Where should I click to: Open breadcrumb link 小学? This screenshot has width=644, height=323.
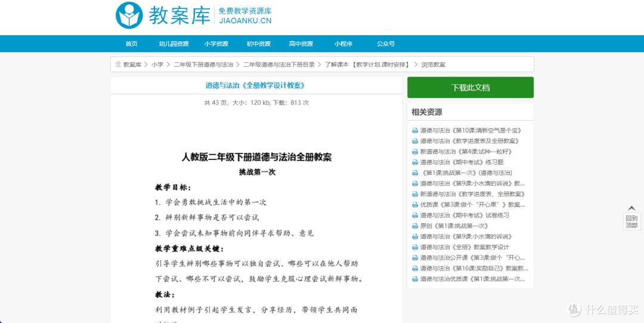tap(157, 64)
